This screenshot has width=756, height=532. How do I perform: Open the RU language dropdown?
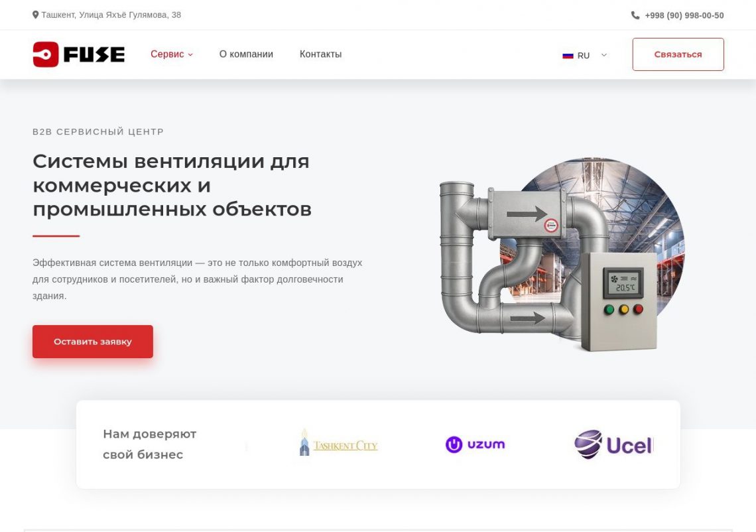(x=584, y=56)
